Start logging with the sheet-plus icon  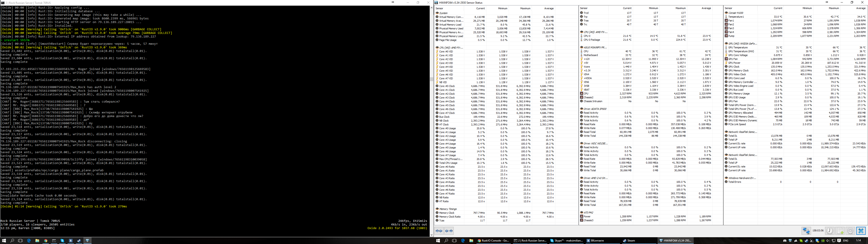point(840,231)
